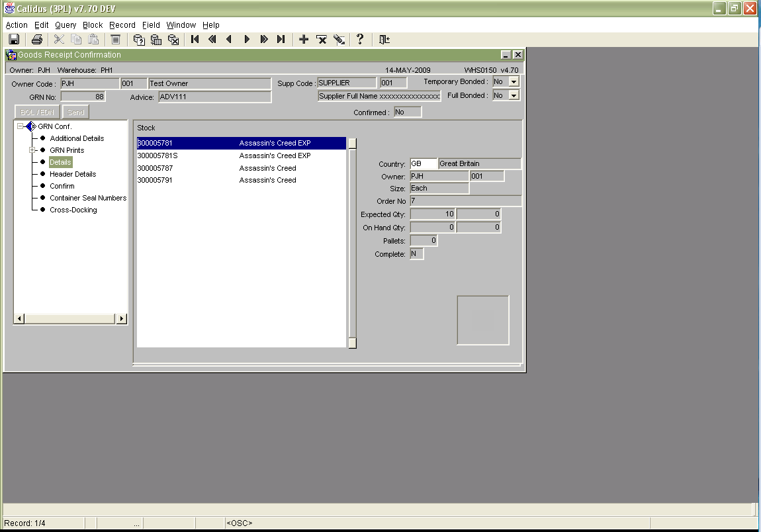761x532 pixels.
Task: Click the list of values icon
Action: click(116, 39)
